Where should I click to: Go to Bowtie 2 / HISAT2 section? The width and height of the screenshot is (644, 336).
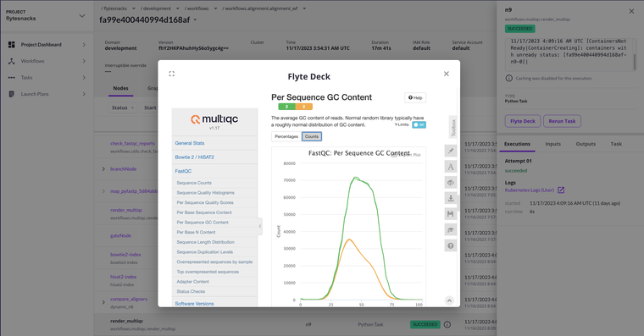point(194,157)
